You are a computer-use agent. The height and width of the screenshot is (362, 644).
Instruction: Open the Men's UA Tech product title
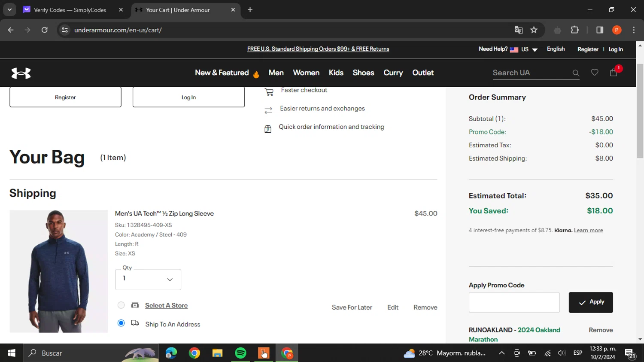click(164, 213)
